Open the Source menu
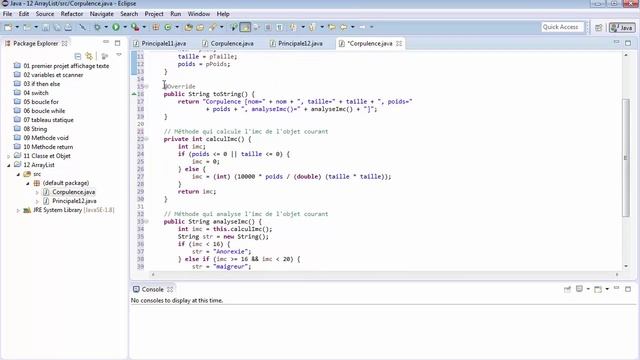The height and width of the screenshot is (360, 640). 45,14
